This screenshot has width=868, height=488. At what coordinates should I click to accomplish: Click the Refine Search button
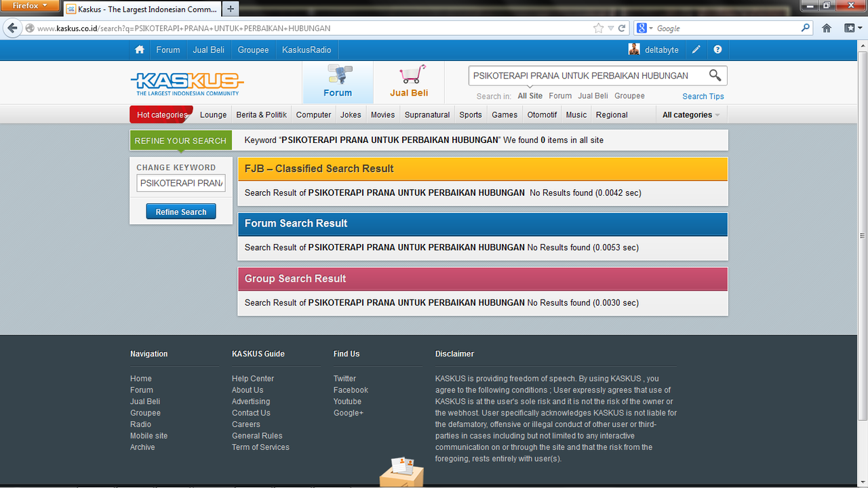click(x=181, y=211)
